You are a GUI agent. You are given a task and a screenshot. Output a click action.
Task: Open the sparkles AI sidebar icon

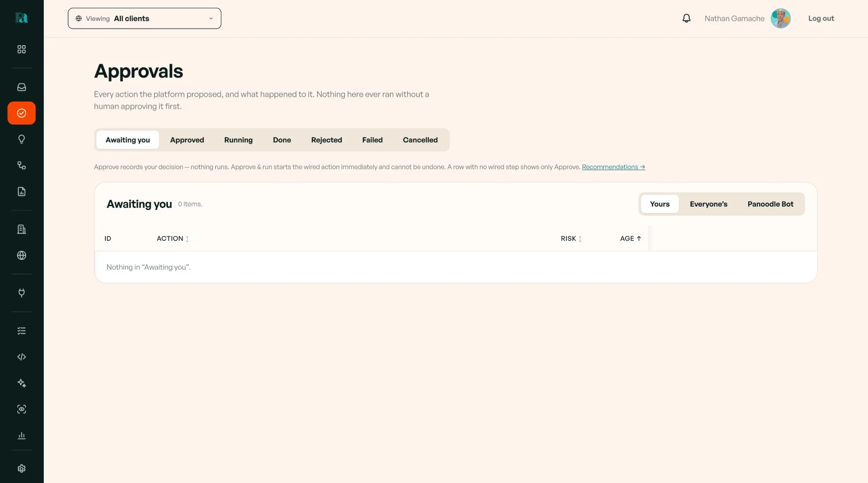tap(21, 383)
